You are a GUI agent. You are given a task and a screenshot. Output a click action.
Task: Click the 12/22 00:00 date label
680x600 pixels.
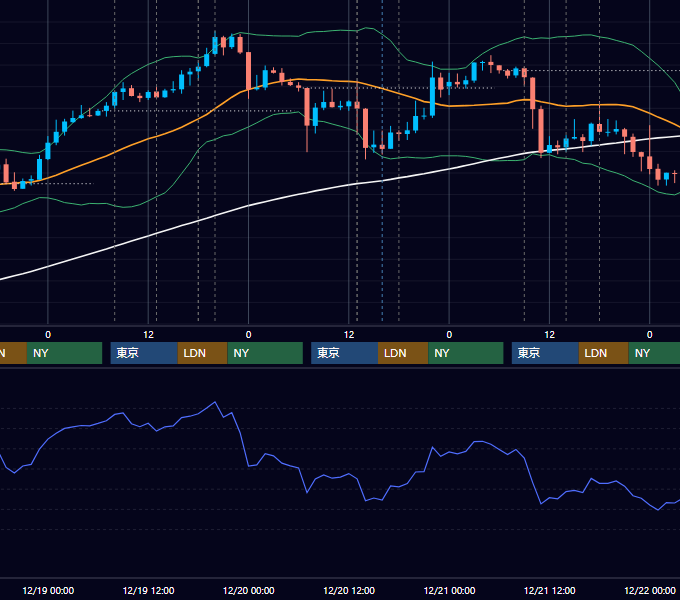pos(650,590)
